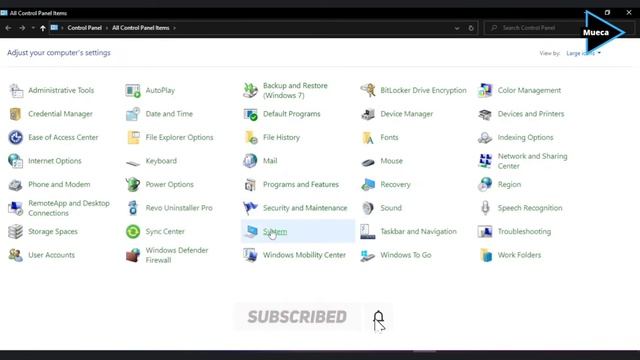Open the Keyboard icon
The image size is (640, 360).
133,163
